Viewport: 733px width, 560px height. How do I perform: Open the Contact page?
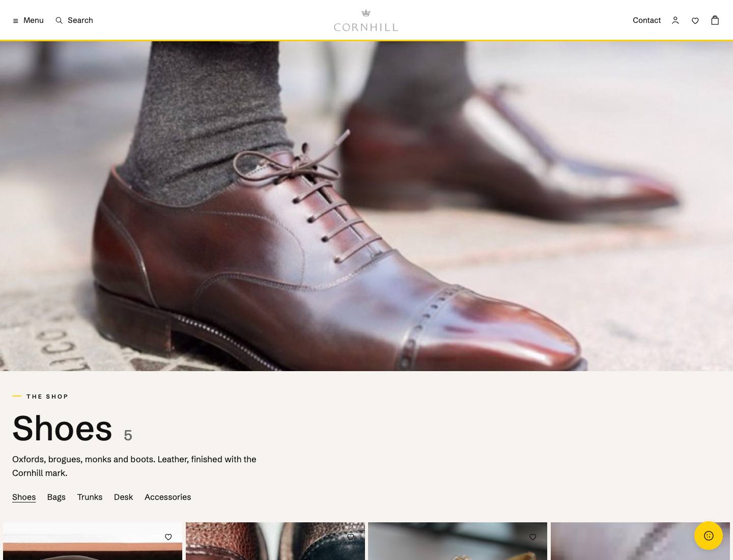646,20
